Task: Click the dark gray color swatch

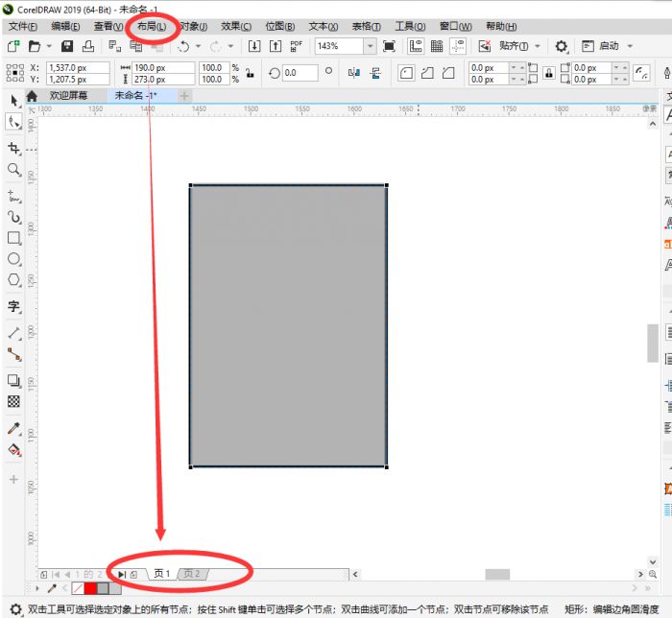Action: 103,588
